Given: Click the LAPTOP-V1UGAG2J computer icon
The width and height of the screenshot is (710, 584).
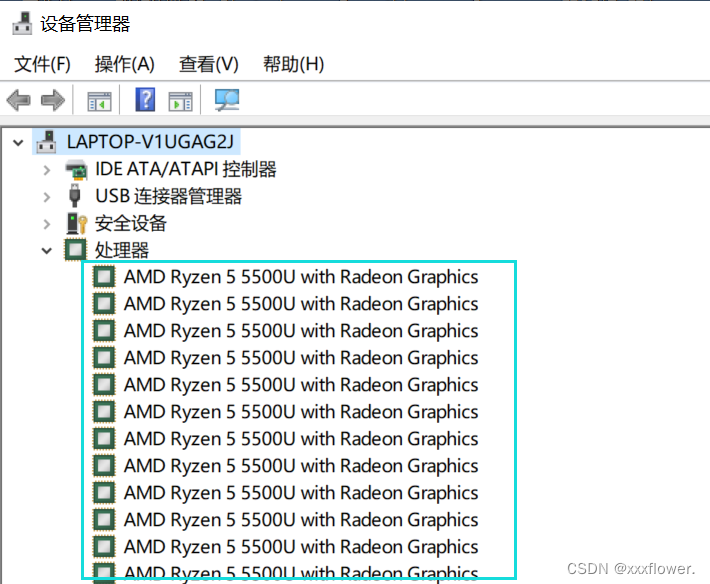Looking at the screenshot, I should [46, 142].
